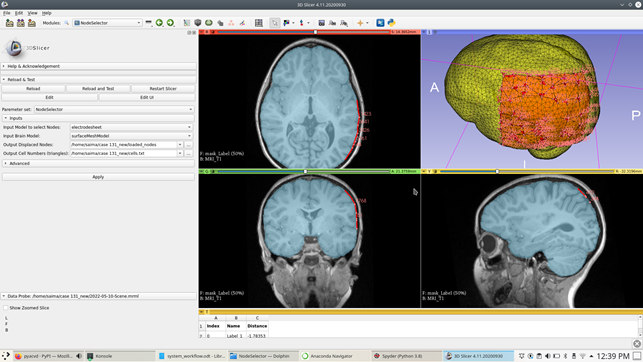The height and width of the screenshot is (362, 643).
Task: Open the Markups module icon
Action: click(231, 23)
